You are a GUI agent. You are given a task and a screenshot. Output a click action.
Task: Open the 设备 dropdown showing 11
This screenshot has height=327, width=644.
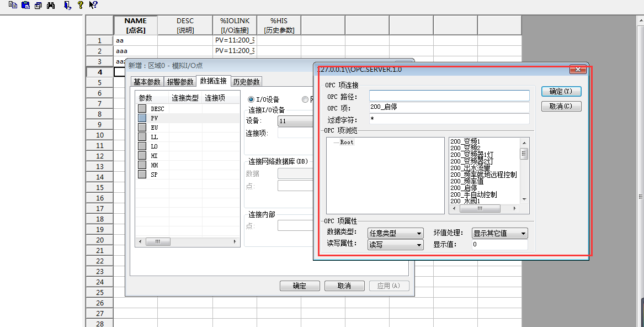[x=296, y=121]
